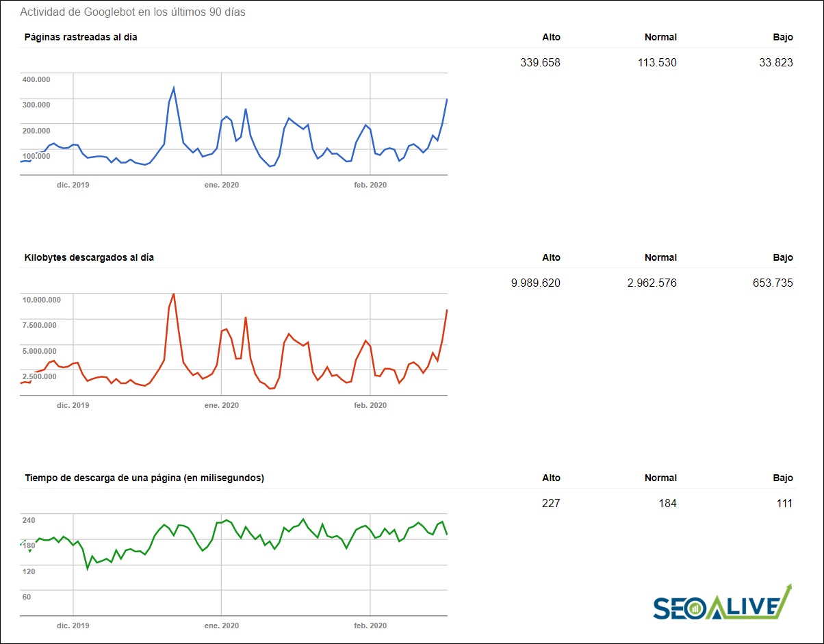Select the 184 normal download time value
The image size is (824, 644).
[x=667, y=504]
